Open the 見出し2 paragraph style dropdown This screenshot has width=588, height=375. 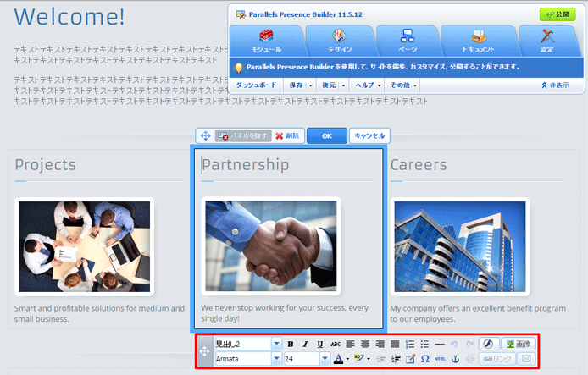(x=276, y=345)
